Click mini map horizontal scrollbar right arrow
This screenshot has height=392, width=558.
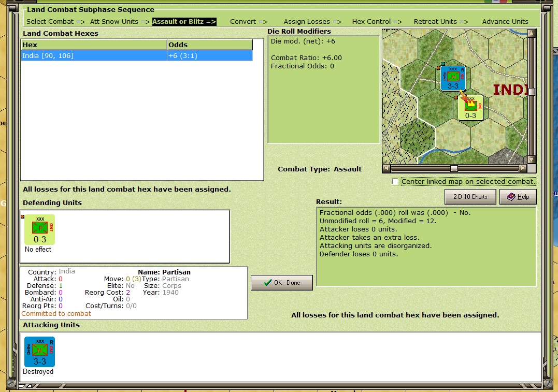[523, 168]
